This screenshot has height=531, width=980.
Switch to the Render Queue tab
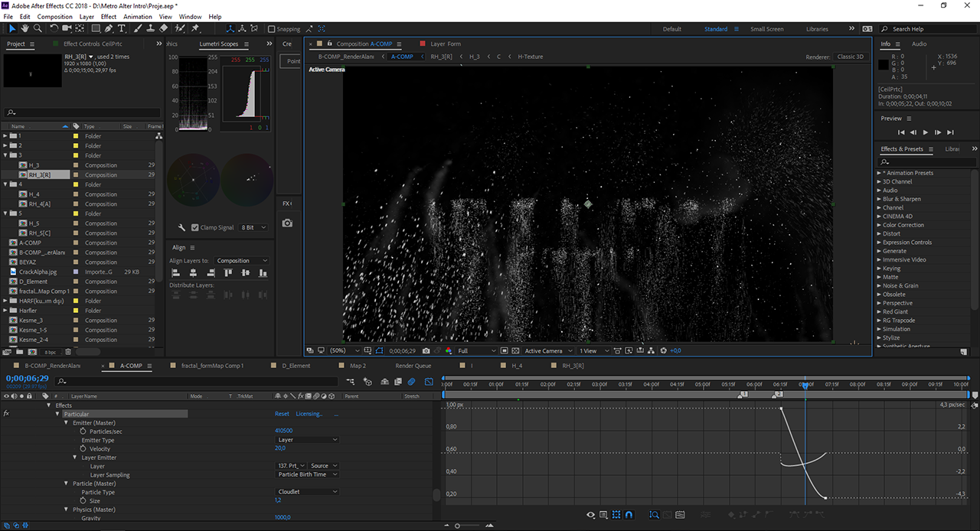click(x=413, y=366)
